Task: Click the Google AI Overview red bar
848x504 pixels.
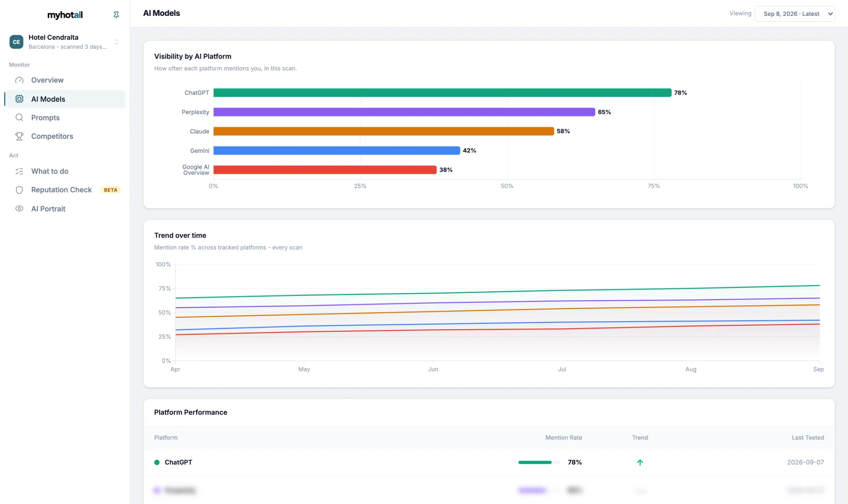Action: 325,170
